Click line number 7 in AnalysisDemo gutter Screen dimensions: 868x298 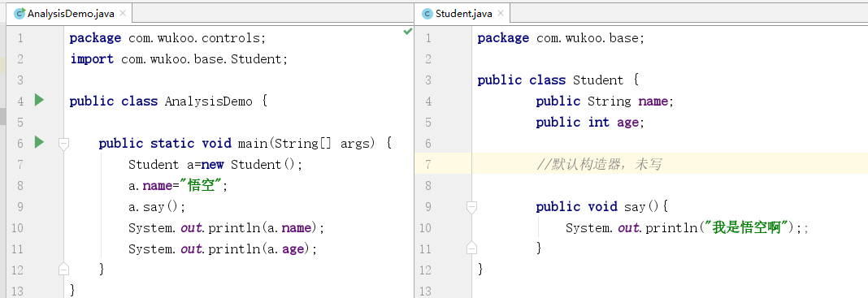[20, 164]
